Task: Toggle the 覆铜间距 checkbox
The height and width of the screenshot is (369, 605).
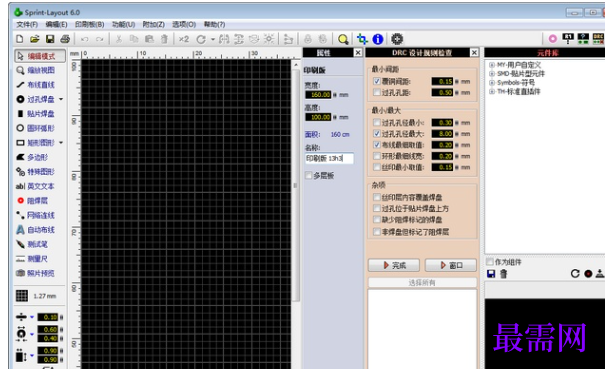Action: tap(377, 81)
